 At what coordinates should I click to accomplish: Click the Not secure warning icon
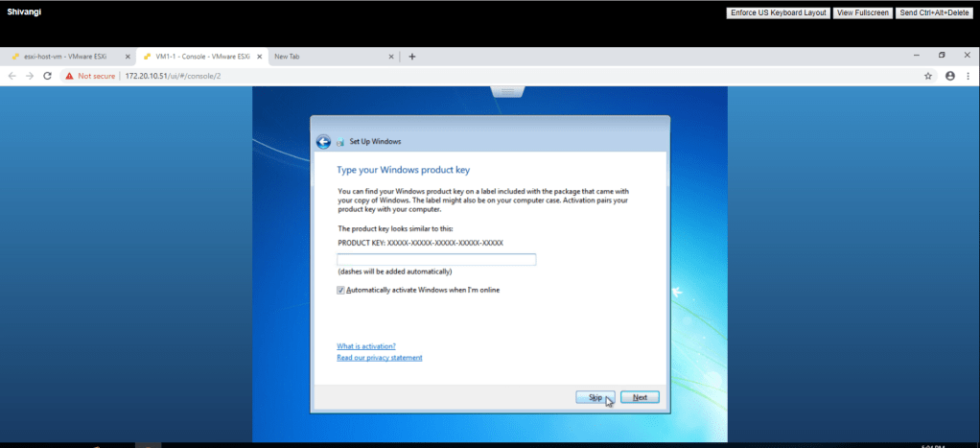click(x=70, y=76)
